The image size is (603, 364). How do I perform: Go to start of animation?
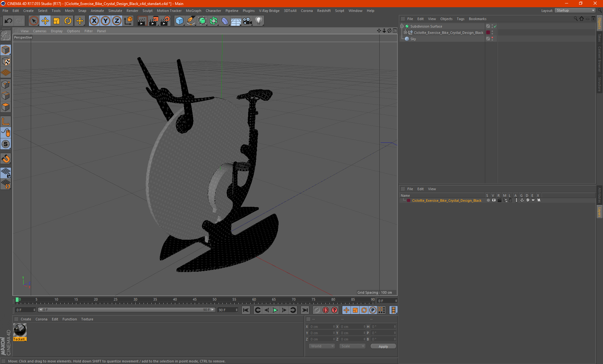click(x=246, y=310)
